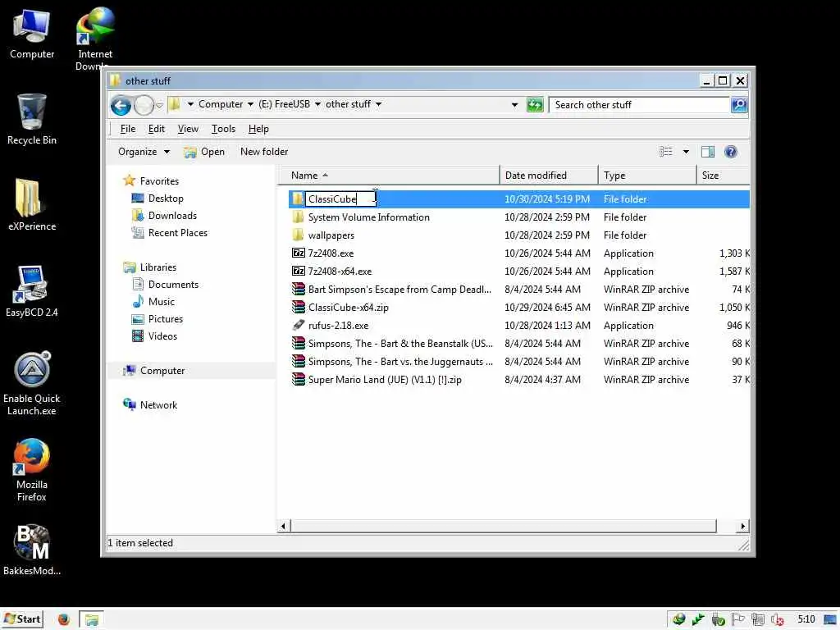Select Pictures library
Viewport: 840px width, 630px height.
pos(157,319)
